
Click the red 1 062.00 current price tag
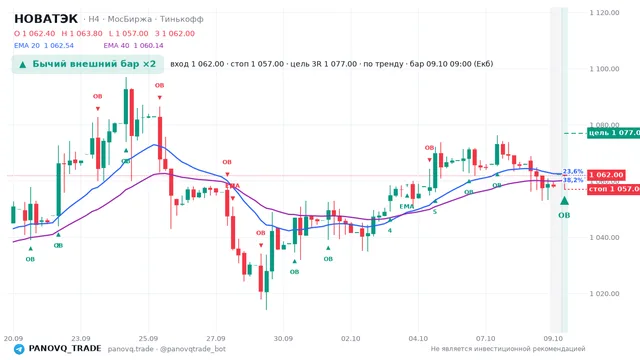(x=606, y=175)
